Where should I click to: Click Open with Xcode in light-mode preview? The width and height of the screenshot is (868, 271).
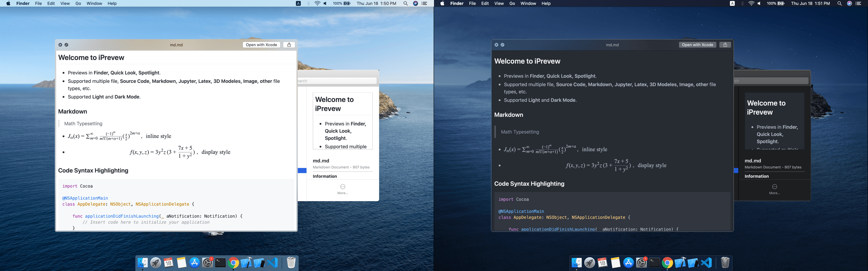pos(261,45)
